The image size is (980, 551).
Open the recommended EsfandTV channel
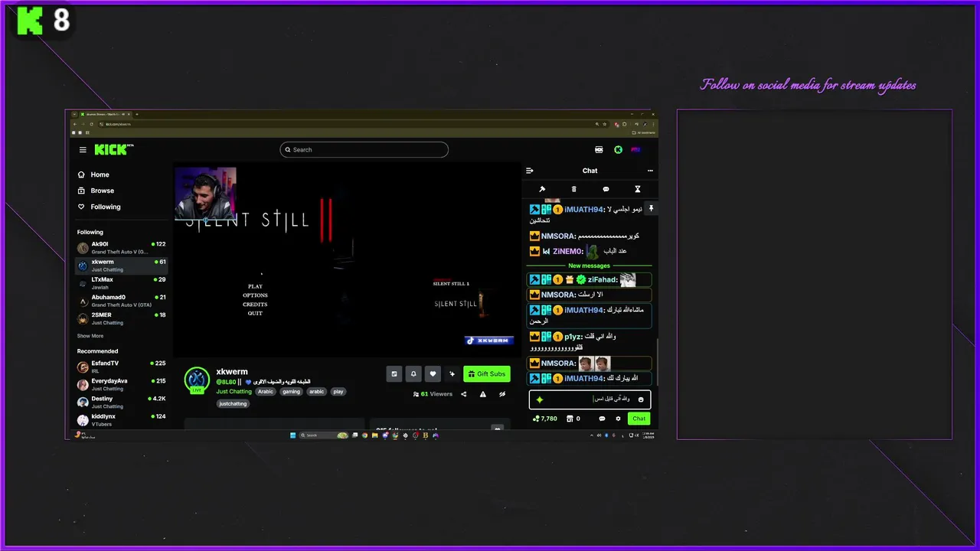pos(121,367)
